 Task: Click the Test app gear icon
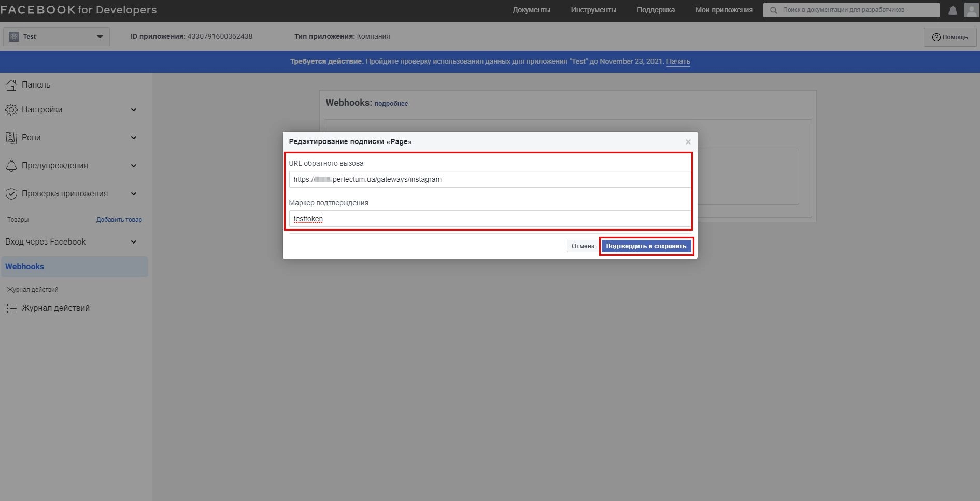coord(14,37)
